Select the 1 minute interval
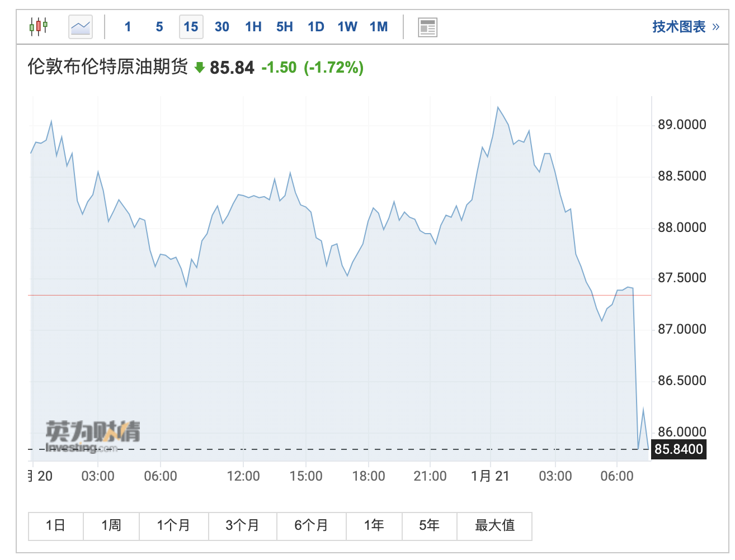Screen dimensions: 735x560 pos(128,27)
